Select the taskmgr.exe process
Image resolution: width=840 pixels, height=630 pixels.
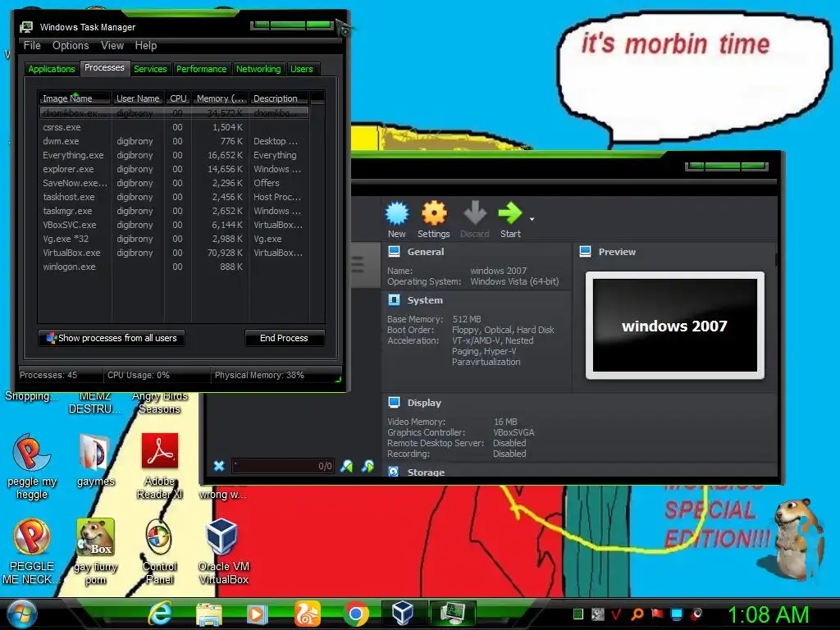(174, 211)
